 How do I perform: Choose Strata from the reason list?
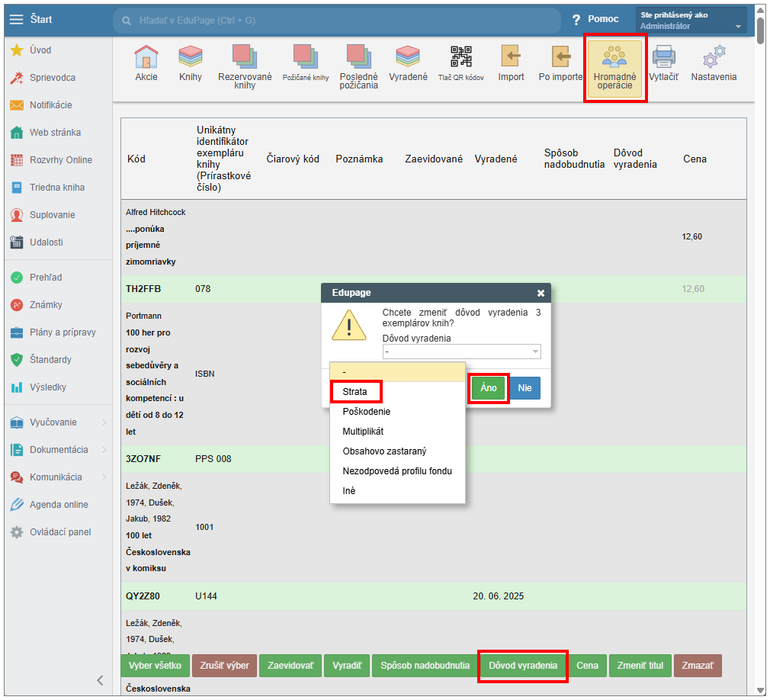pos(355,392)
